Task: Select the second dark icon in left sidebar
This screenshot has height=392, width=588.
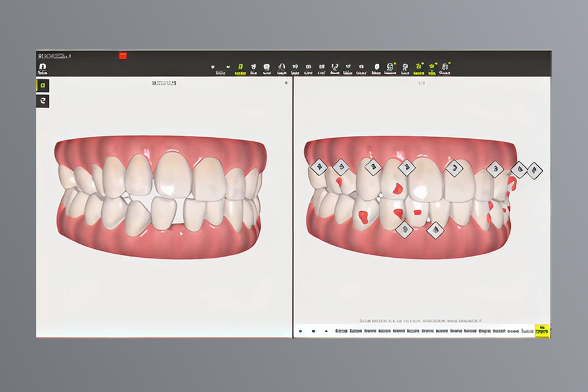Action: click(42, 101)
